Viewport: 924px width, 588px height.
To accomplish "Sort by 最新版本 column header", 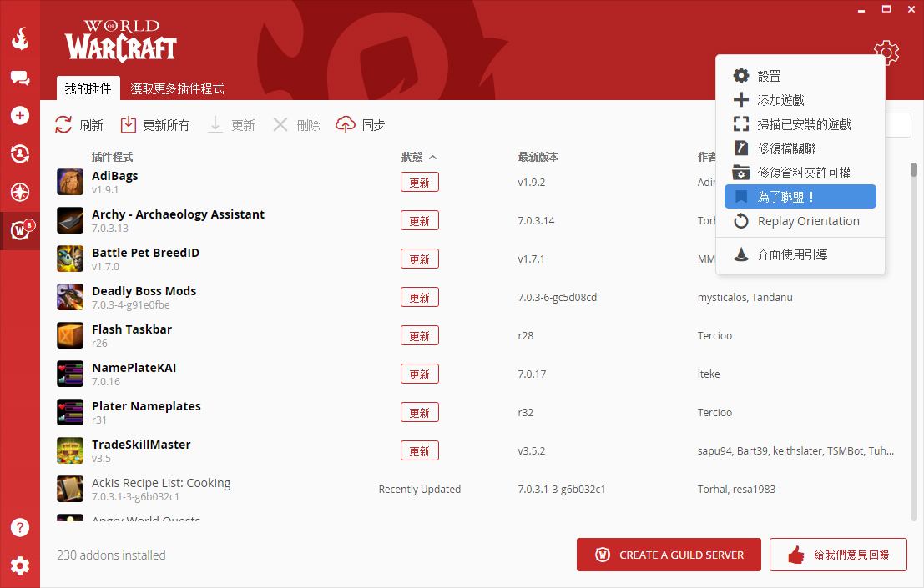I will coord(538,157).
